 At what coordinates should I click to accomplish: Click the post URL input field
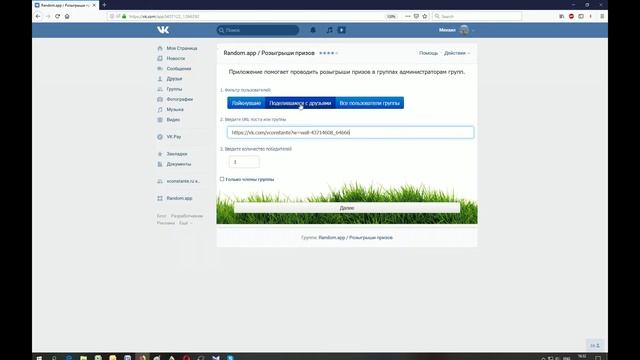click(350, 132)
